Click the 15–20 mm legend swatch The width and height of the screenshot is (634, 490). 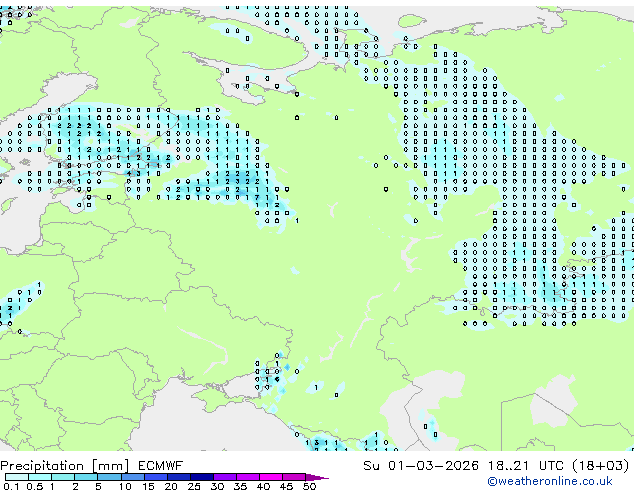pyautogui.click(x=155, y=477)
